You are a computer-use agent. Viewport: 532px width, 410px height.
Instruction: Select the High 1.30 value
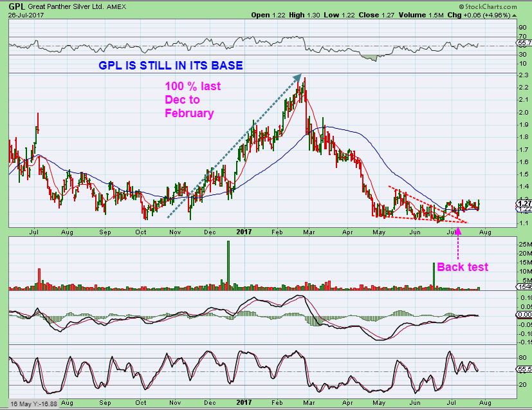pos(304,15)
